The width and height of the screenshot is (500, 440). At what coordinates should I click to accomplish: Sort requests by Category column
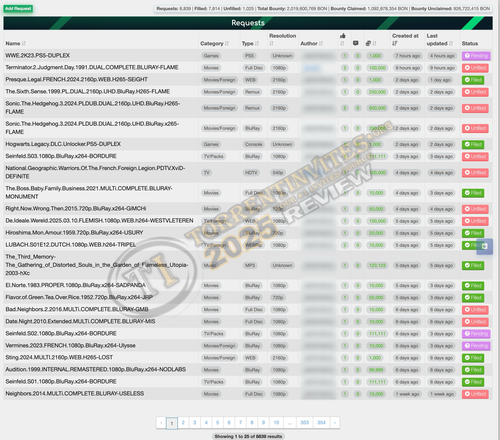pos(214,43)
